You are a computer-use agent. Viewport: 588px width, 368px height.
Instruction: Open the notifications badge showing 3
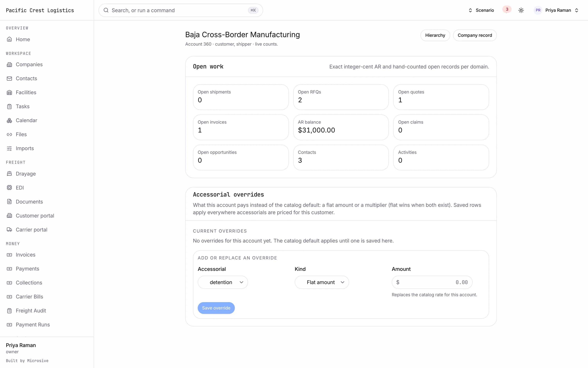click(507, 9)
